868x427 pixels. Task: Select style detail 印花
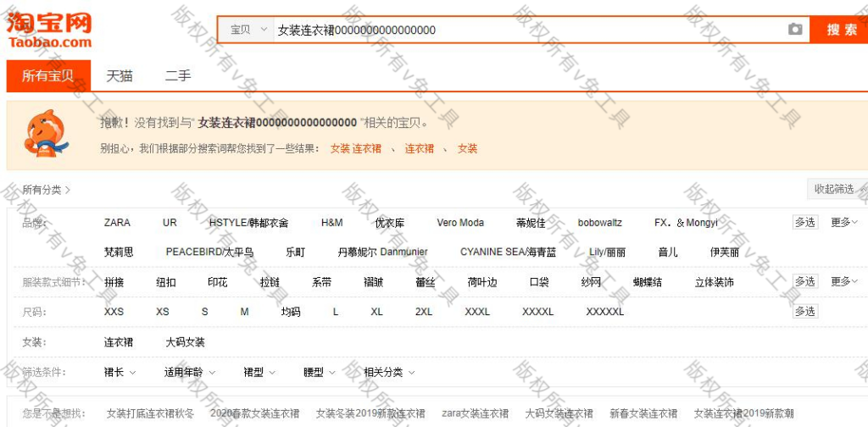(x=218, y=282)
